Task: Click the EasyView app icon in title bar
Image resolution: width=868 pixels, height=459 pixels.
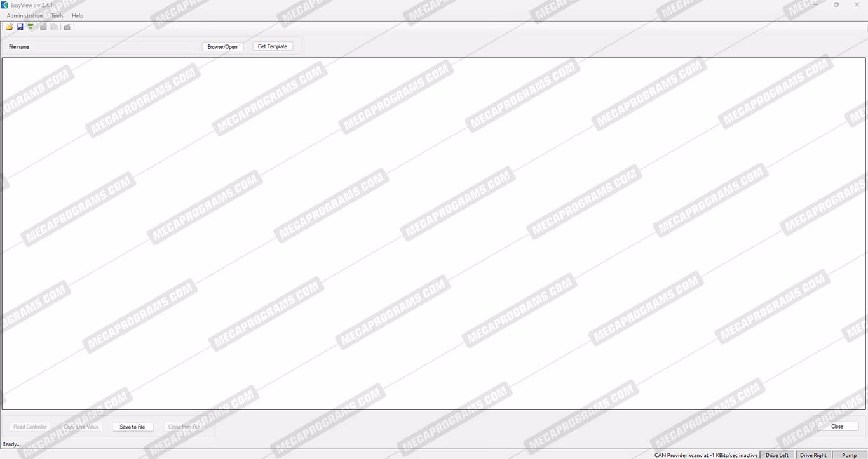Action: tap(5, 5)
